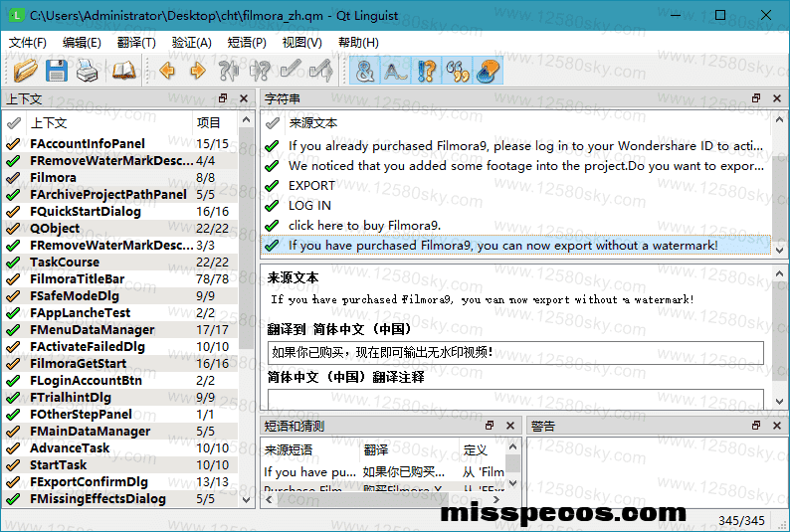Viewport: 790px width, 532px height.
Task: Float the 短语和猜测 panel
Action: point(490,426)
